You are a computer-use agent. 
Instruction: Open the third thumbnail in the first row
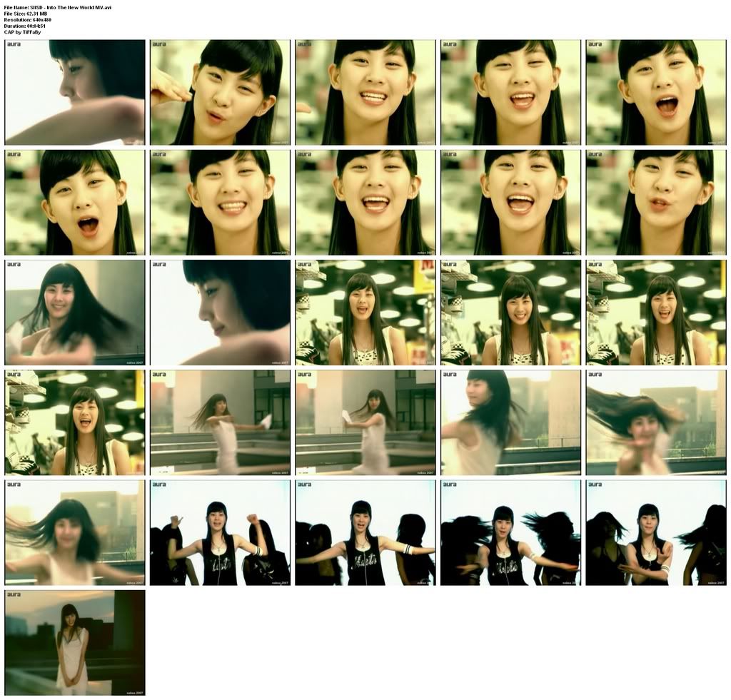click(x=365, y=92)
